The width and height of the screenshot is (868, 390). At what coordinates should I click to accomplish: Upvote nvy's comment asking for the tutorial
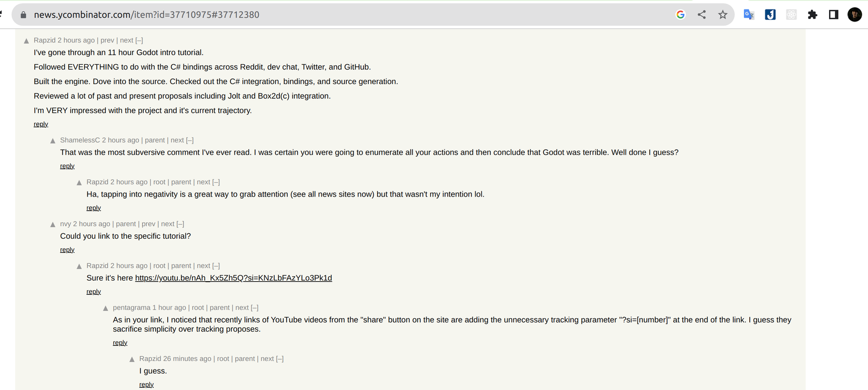click(x=53, y=224)
